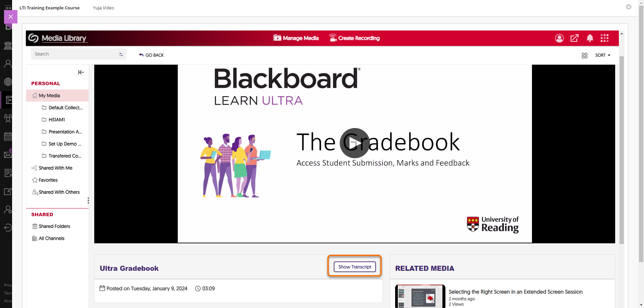Open the sidebar three-dot options handle
The width and height of the screenshot is (644, 308).
pos(88,200)
